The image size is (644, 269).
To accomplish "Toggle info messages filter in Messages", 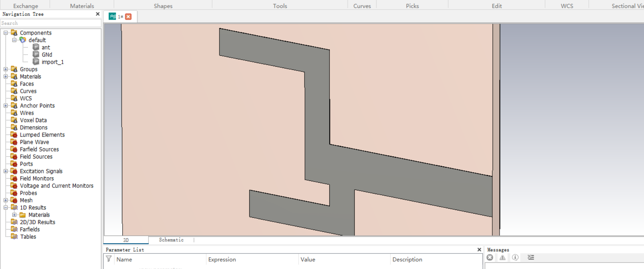I will pyautogui.click(x=515, y=257).
